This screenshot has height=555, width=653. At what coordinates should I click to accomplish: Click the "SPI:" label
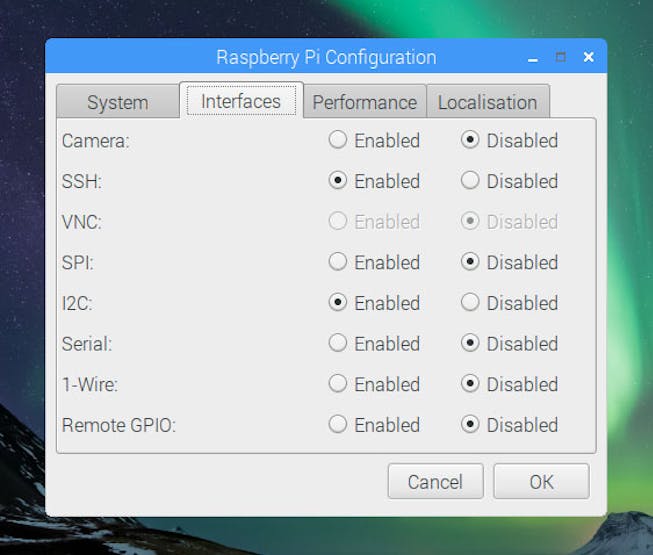(x=78, y=263)
